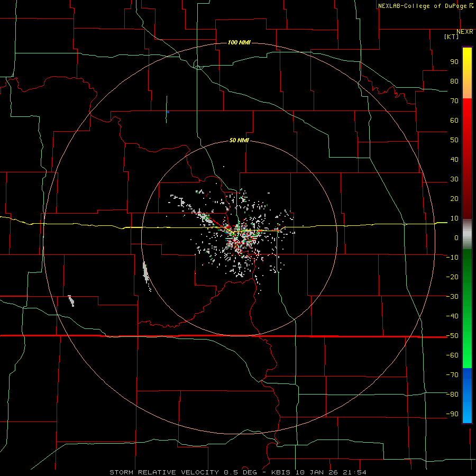Select the positive 30 scale value
The height and width of the screenshot is (476, 476).
pos(454,179)
